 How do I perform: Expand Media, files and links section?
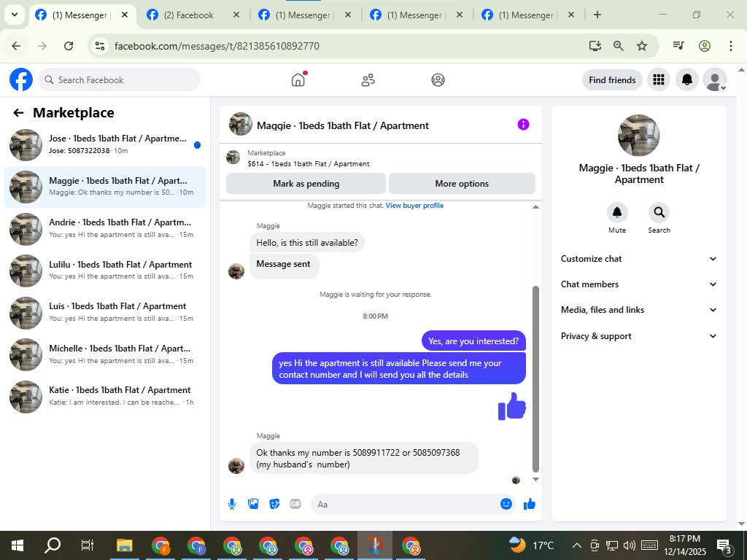click(x=639, y=309)
